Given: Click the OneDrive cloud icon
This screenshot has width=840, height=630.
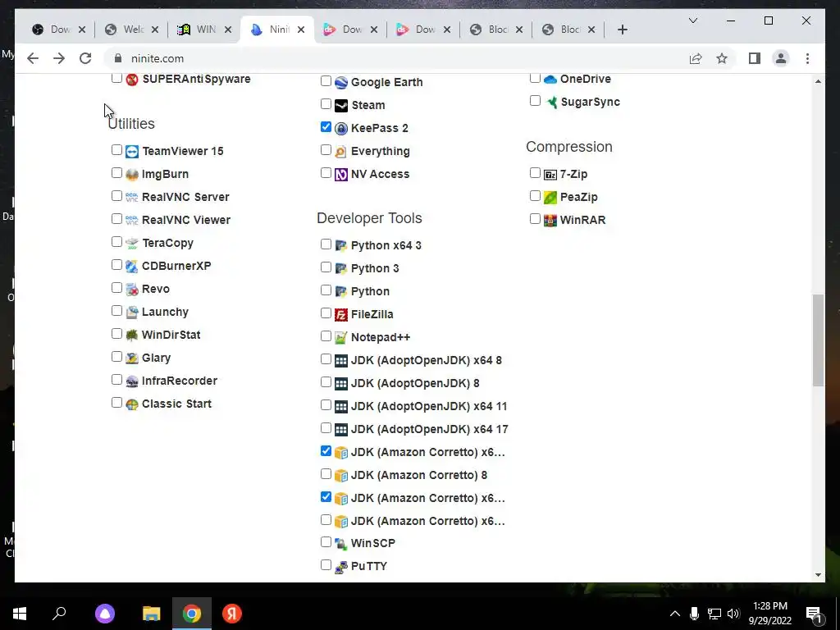Looking at the screenshot, I should 550,80.
